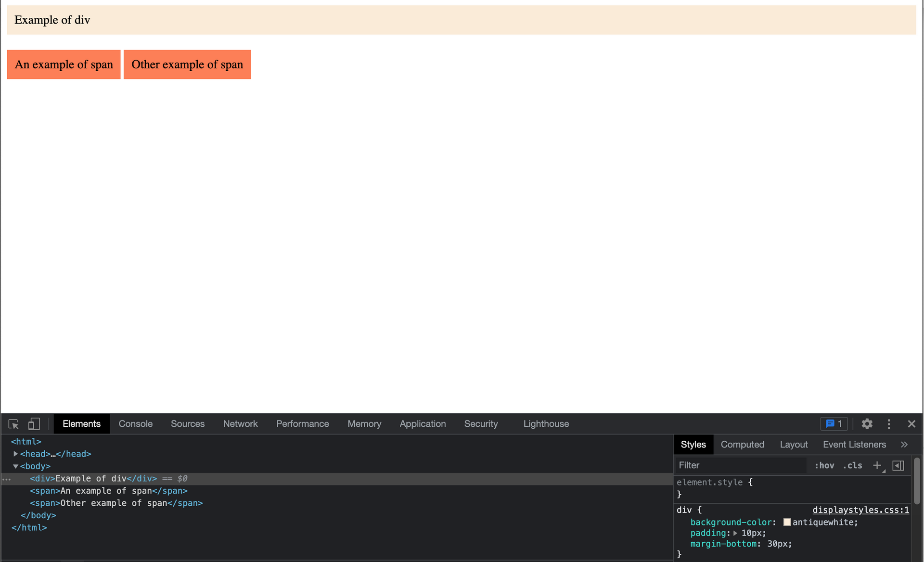
Task: Click the styles pane scrollbar thumb
Action: point(917,481)
